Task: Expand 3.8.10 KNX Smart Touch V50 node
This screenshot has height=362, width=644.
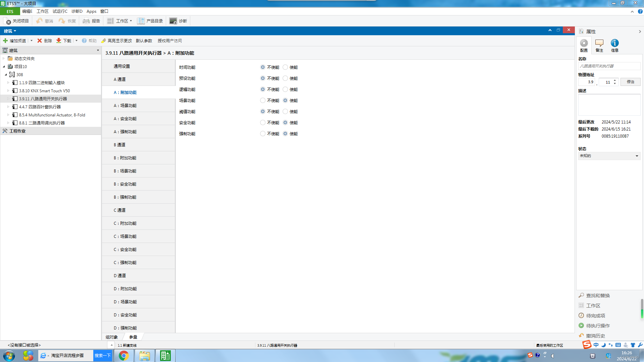Action: click(x=8, y=91)
